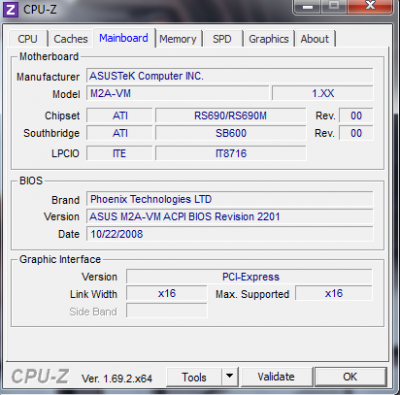Click the ATI chipset vendor field
The height and width of the screenshot is (395, 400).
[120, 116]
